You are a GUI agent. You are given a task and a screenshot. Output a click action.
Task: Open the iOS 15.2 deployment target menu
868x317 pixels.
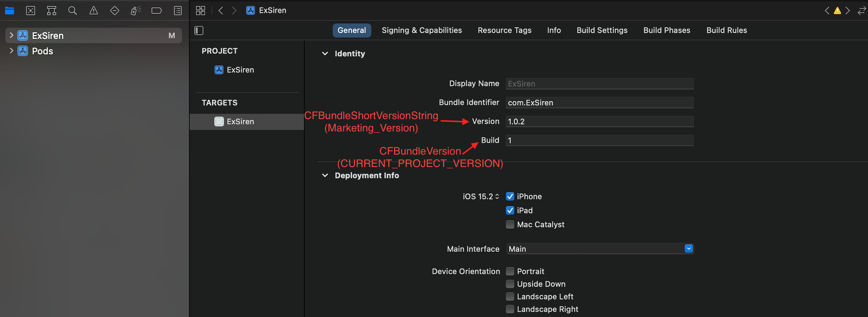481,196
